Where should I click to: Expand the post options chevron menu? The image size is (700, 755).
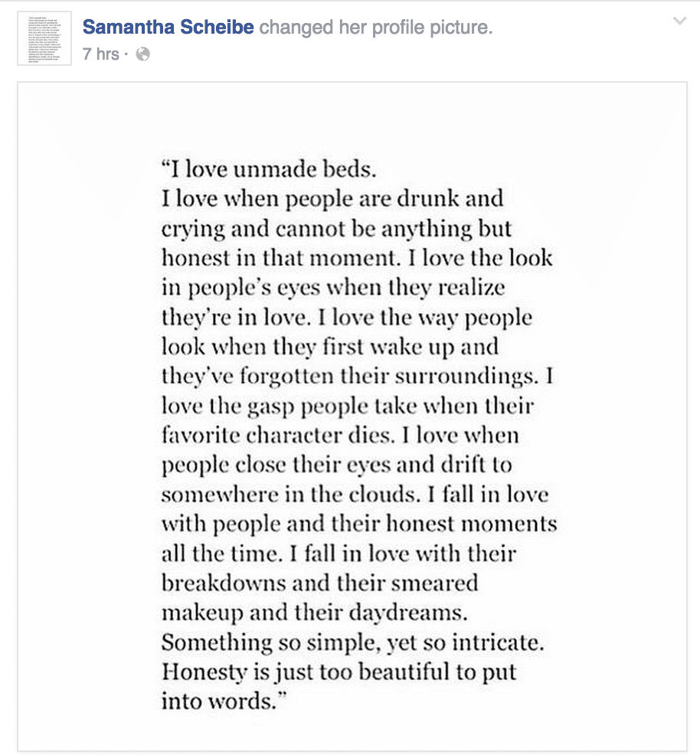(679, 21)
